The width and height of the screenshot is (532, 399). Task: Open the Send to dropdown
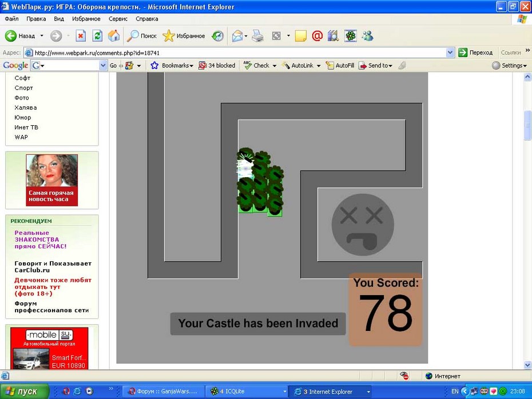tap(376, 65)
